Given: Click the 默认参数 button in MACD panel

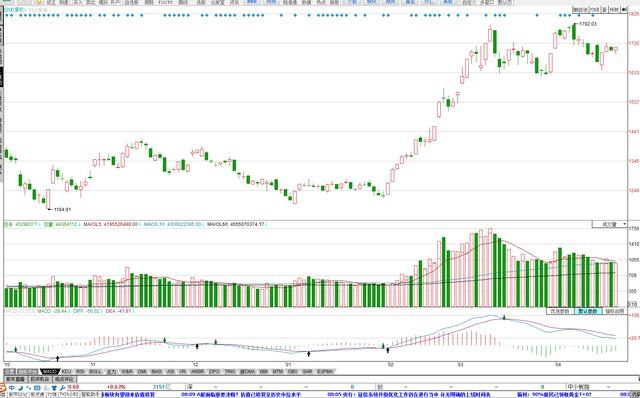Looking at the screenshot, I should (x=588, y=311).
